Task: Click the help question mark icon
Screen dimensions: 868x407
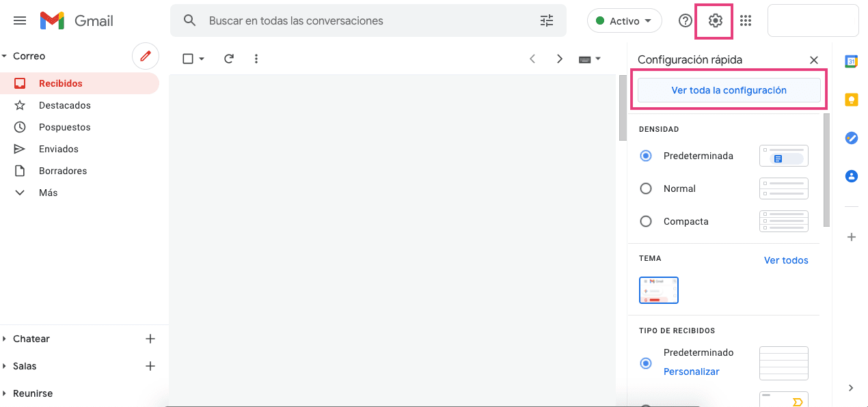Action: (x=685, y=21)
